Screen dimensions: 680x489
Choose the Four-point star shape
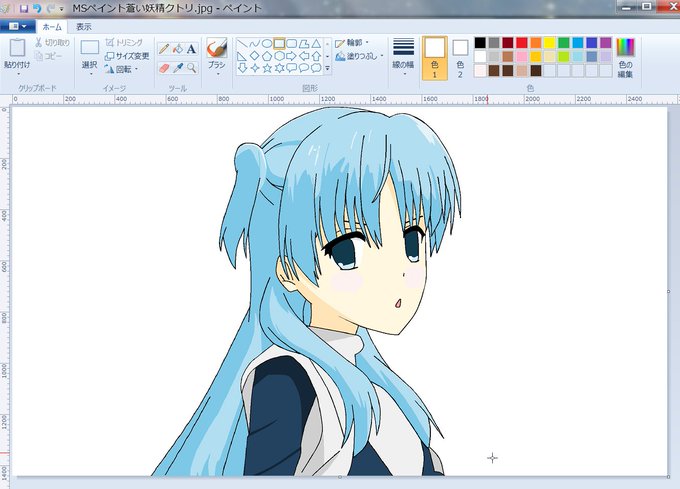(255, 68)
